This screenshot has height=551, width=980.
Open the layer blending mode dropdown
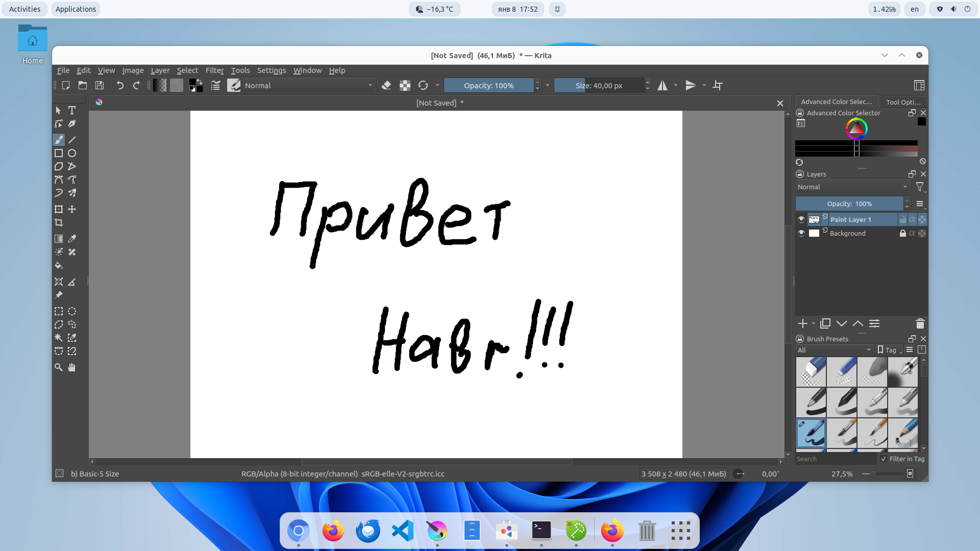pyautogui.click(x=852, y=187)
